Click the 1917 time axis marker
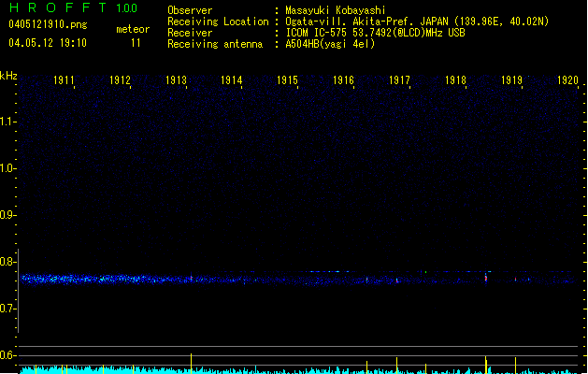This screenshot has width=588, height=374. [399, 80]
